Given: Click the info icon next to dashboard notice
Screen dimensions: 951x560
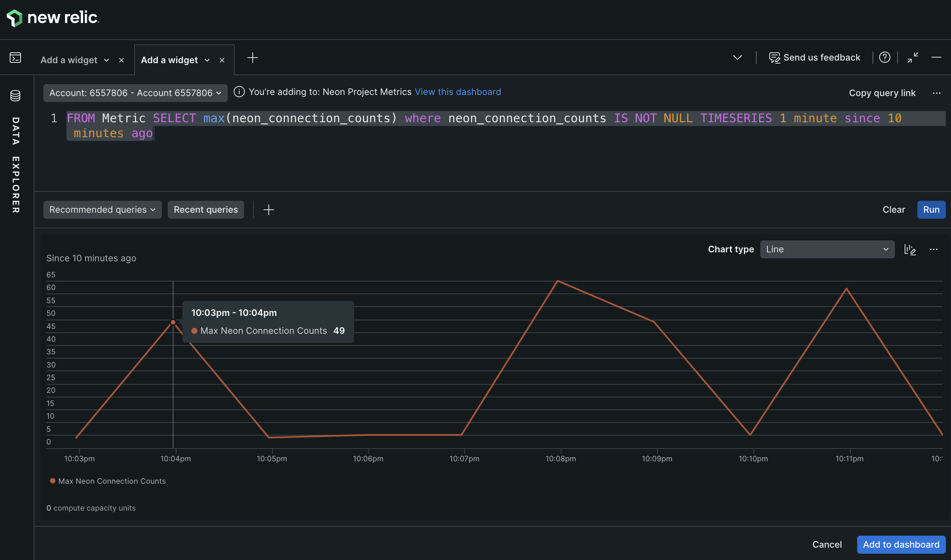Looking at the screenshot, I should pyautogui.click(x=239, y=91).
